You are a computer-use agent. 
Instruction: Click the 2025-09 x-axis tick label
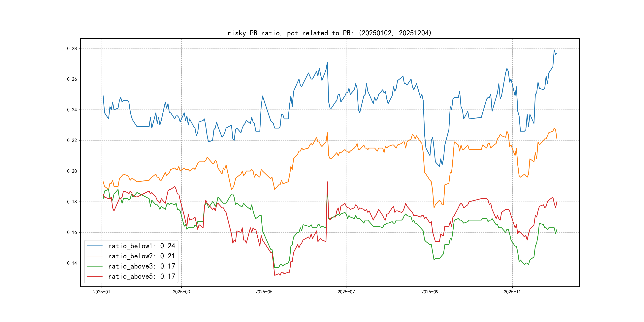pyautogui.click(x=430, y=292)
